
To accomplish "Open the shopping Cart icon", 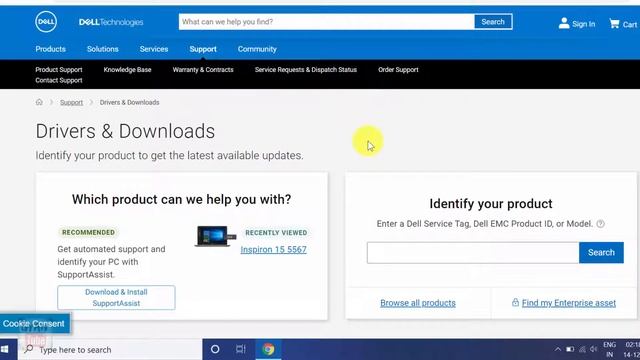I will point(614,24).
